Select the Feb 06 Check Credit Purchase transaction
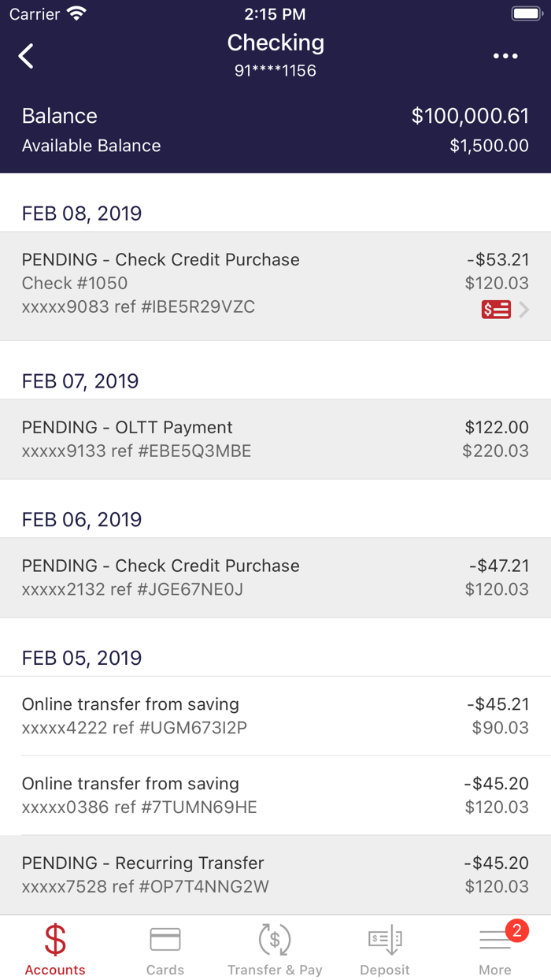This screenshot has width=551, height=980. (275, 577)
